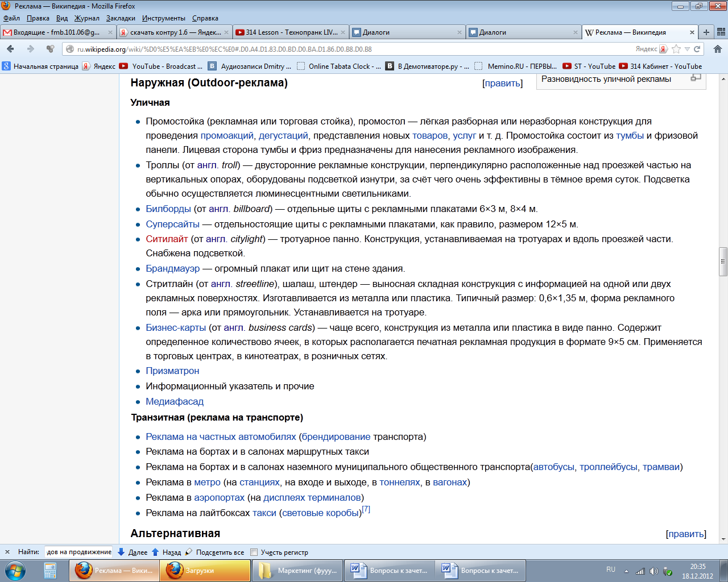Follow the Брандмауэр link
Viewport: 728px width, 582px height.
[x=173, y=269]
